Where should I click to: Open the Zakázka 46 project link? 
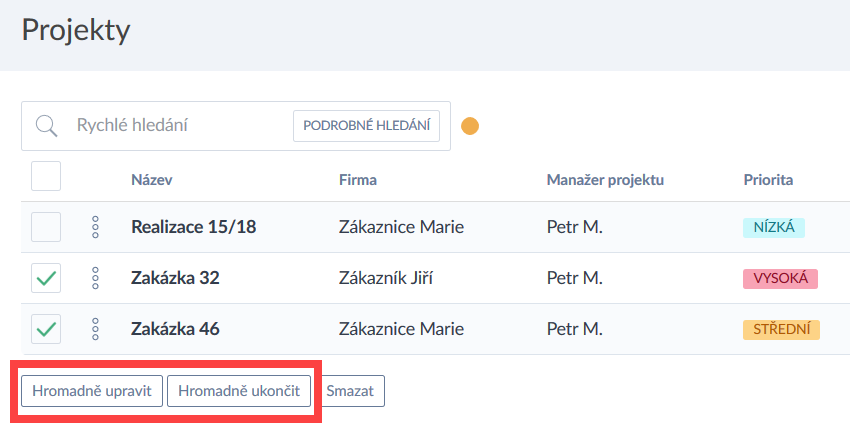coord(175,329)
